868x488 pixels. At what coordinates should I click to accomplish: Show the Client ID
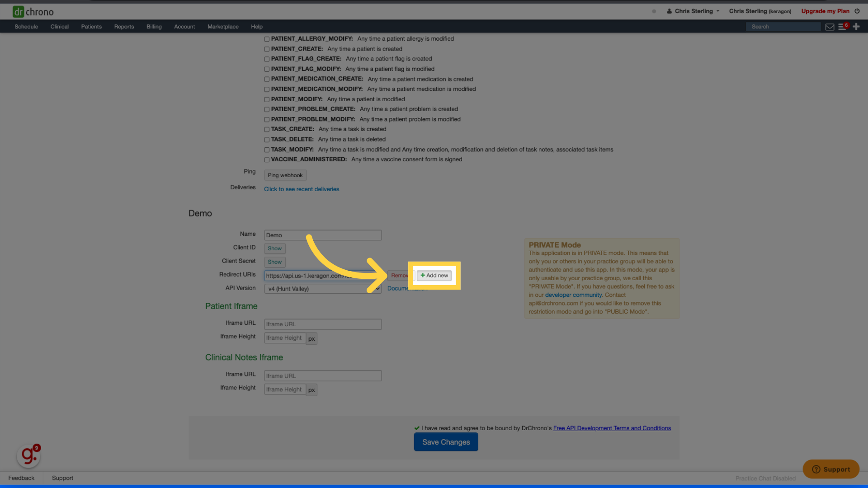pos(275,249)
